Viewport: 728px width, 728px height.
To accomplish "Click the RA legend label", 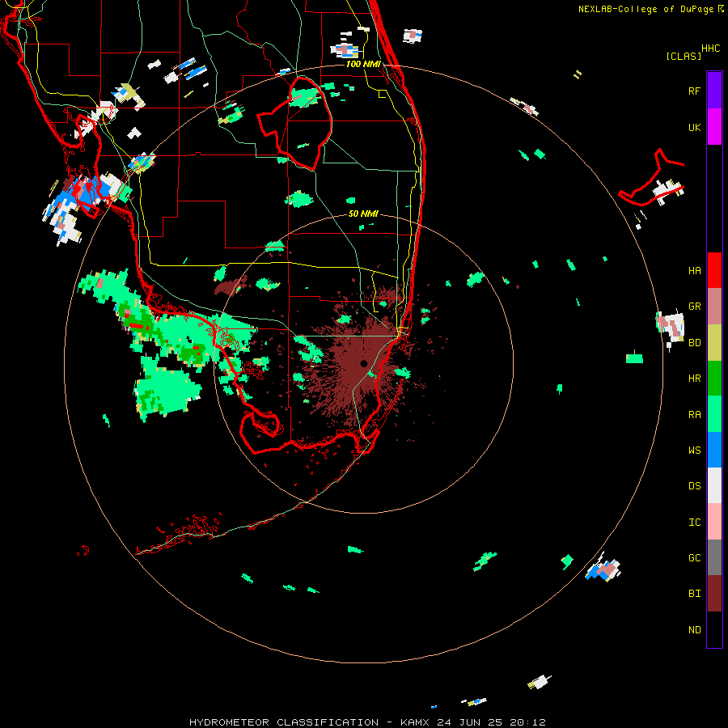I will click(694, 414).
